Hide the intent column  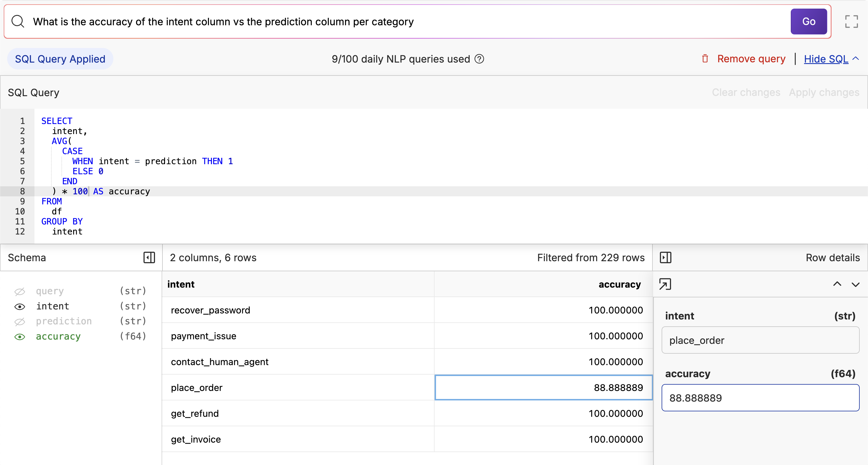pyautogui.click(x=20, y=306)
